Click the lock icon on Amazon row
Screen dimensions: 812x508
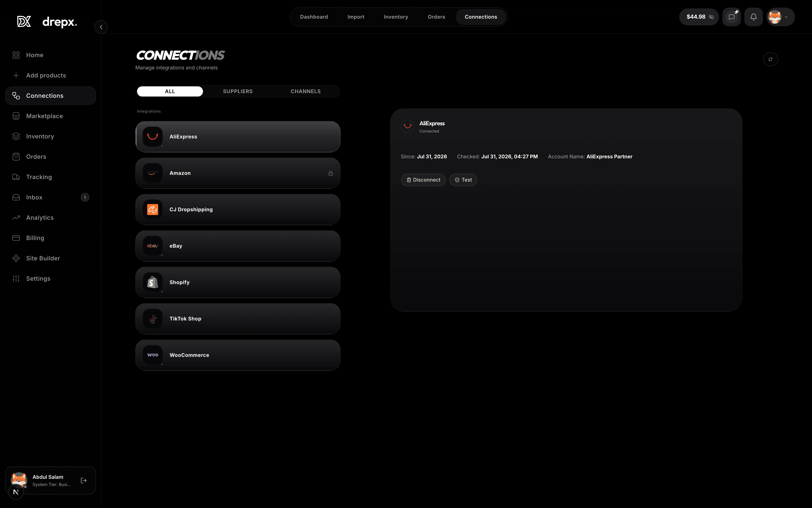click(x=331, y=173)
